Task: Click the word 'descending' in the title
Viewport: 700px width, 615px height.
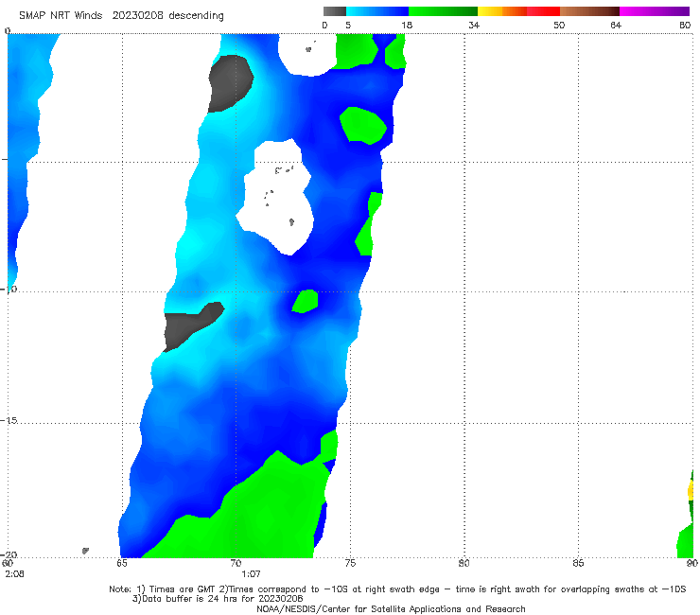Action: [197, 16]
